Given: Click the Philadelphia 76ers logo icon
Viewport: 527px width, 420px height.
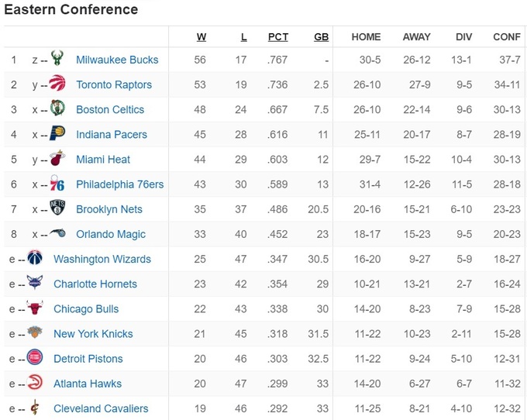Looking at the screenshot, I should (x=58, y=184).
